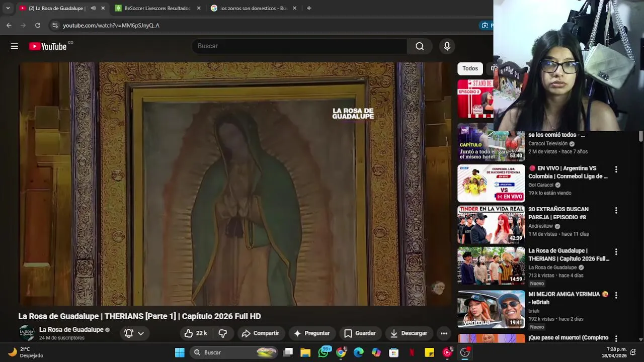The height and width of the screenshot is (362, 644).
Task: View site information icon in address bar
Action: pyautogui.click(x=54, y=25)
